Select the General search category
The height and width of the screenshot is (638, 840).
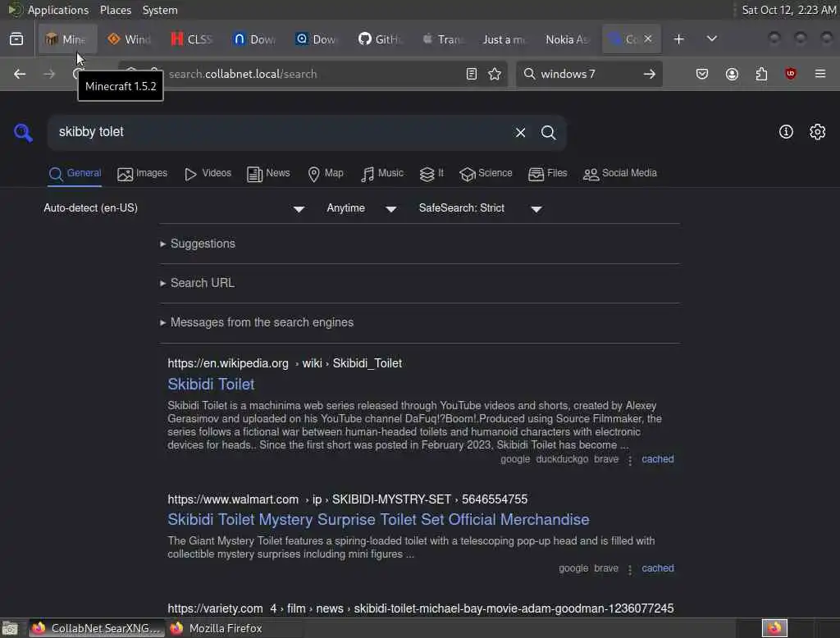pyautogui.click(x=75, y=174)
